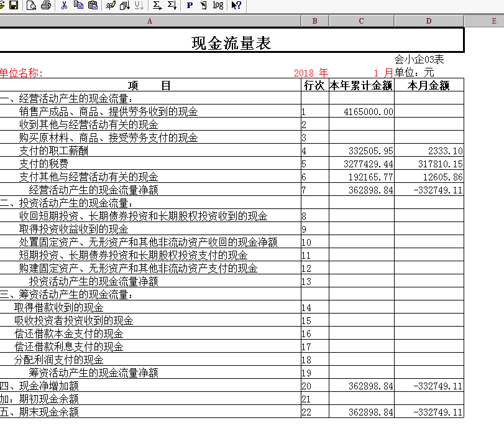Click the 行次 header cell
Viewport: 504px width, 428px height.
pos(315,85)
